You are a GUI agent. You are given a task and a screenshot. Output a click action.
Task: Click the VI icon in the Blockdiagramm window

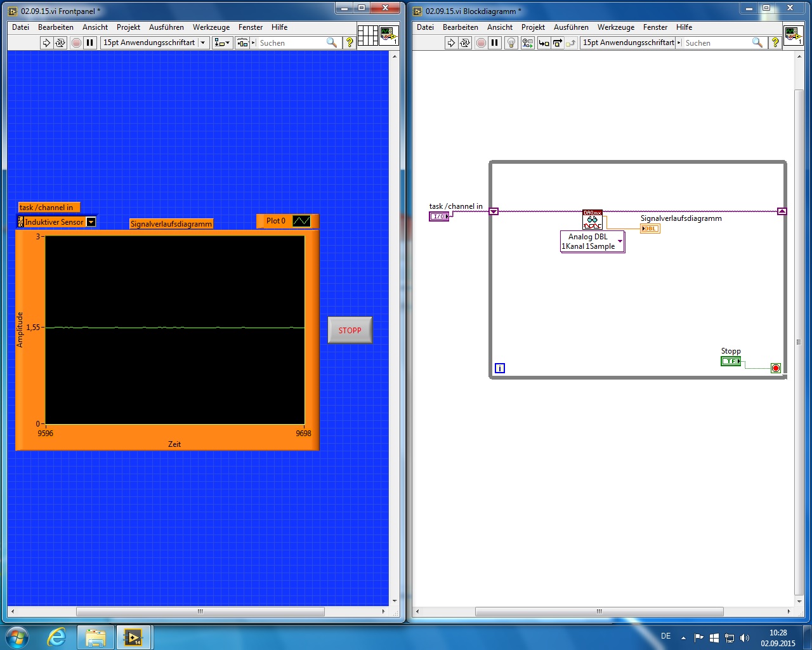(794, 36)
